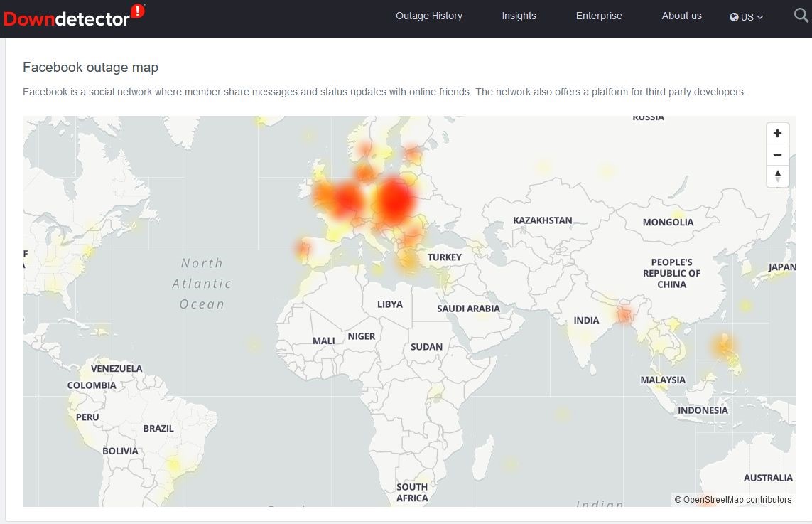Click the SUDAN label on the map
This screenshot has width=812, height=524.
427,347
